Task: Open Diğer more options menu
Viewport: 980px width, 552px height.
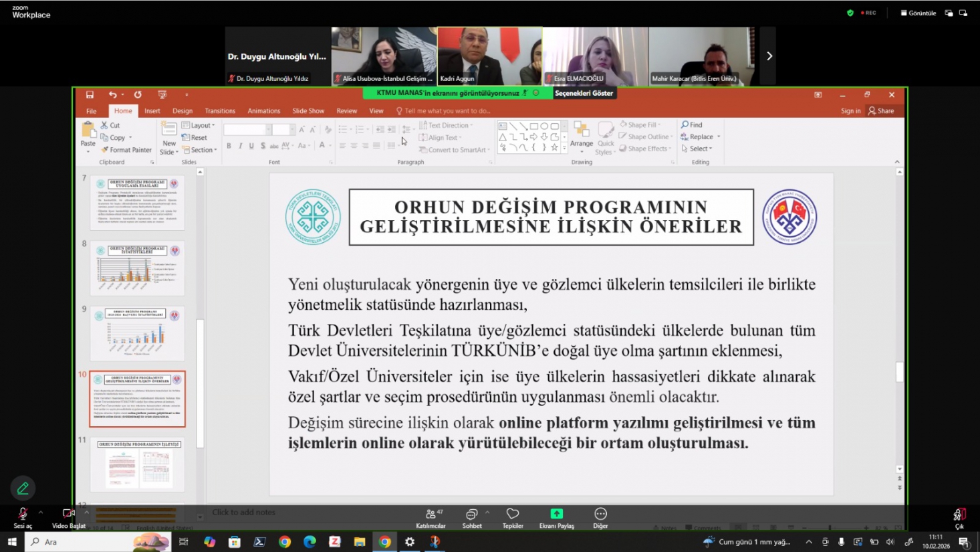Action: point(600,517)
